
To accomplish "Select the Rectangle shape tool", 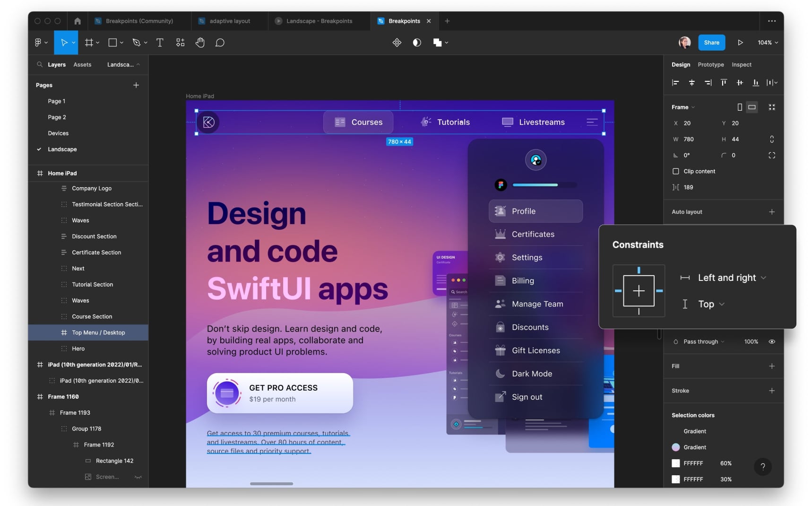I will tap(112, 43).
